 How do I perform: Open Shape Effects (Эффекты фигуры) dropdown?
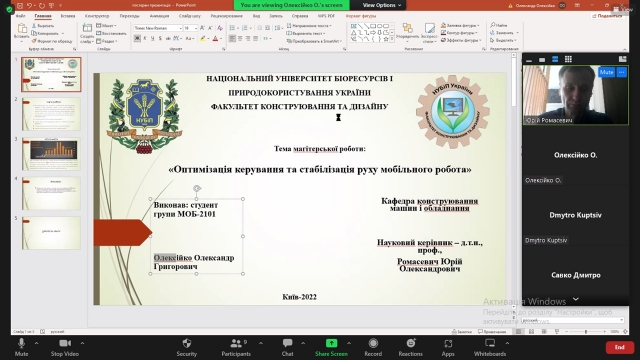click(x=461, y=40)
